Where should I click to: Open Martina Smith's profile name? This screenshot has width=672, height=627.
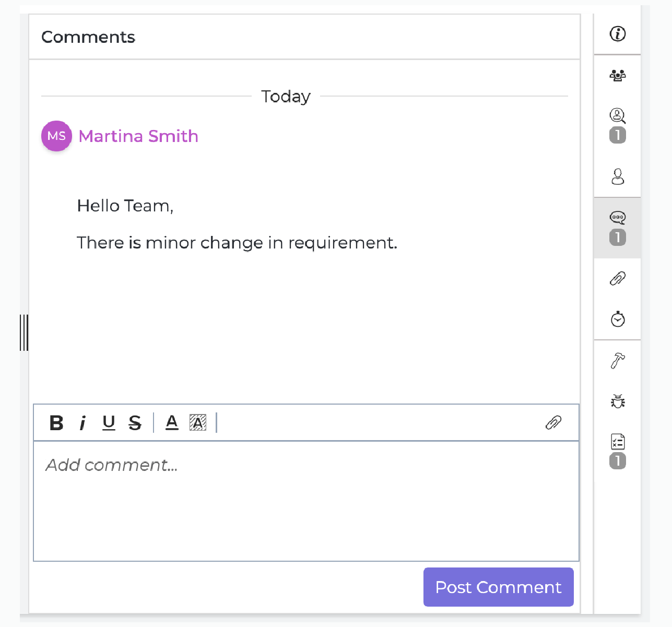(x=138, y=136)
